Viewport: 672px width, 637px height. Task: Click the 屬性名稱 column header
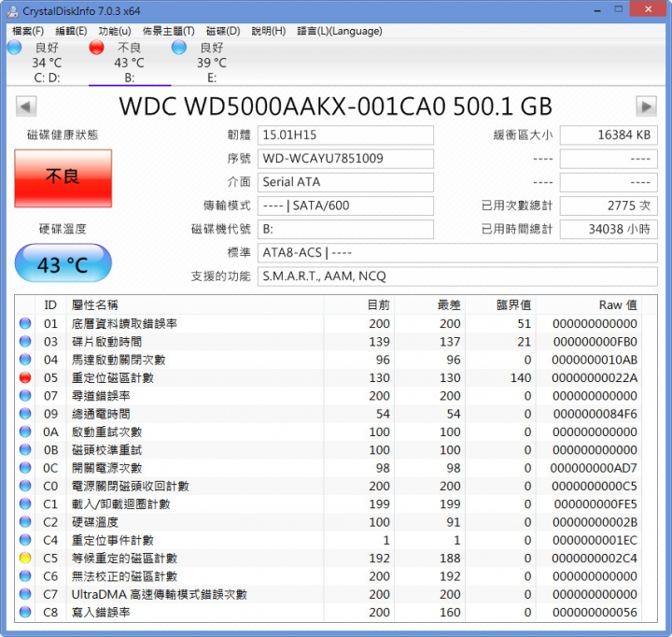pyautogui.click(x=195, y=305)
